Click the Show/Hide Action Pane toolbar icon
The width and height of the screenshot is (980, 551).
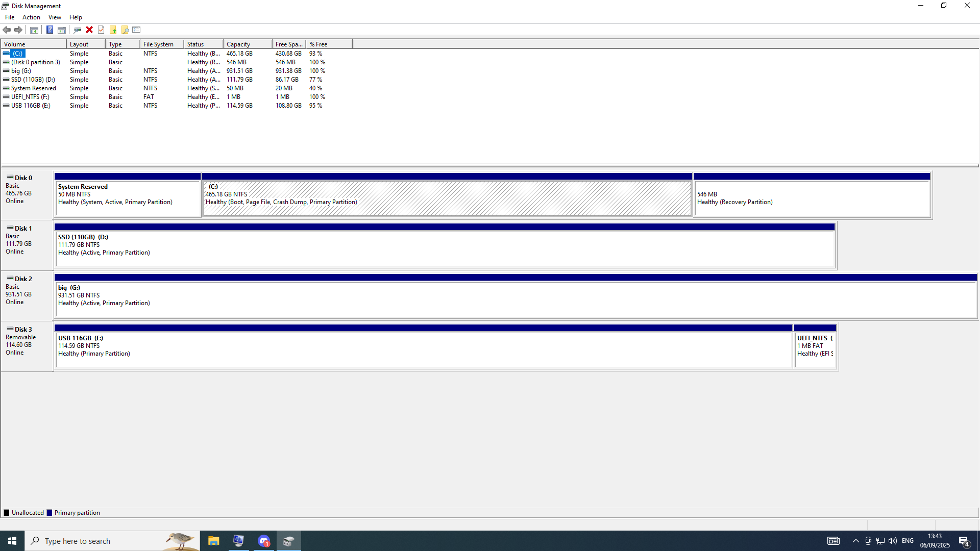tap(62, 30)
